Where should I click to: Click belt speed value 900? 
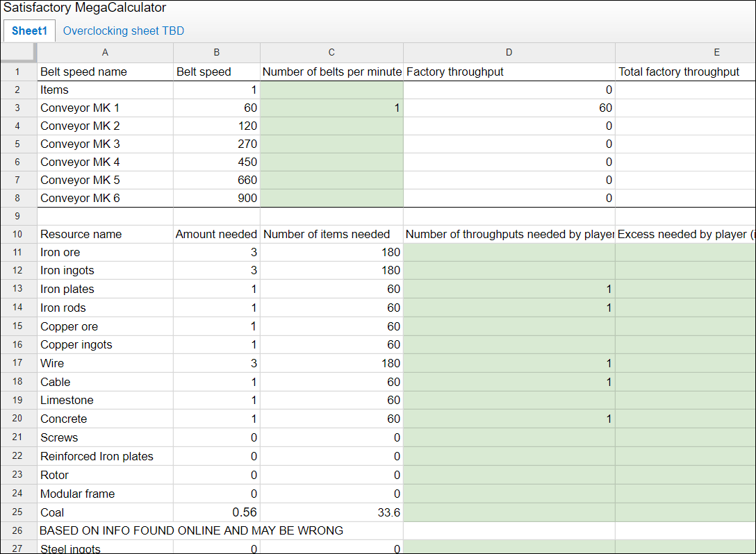pos(217,199)
